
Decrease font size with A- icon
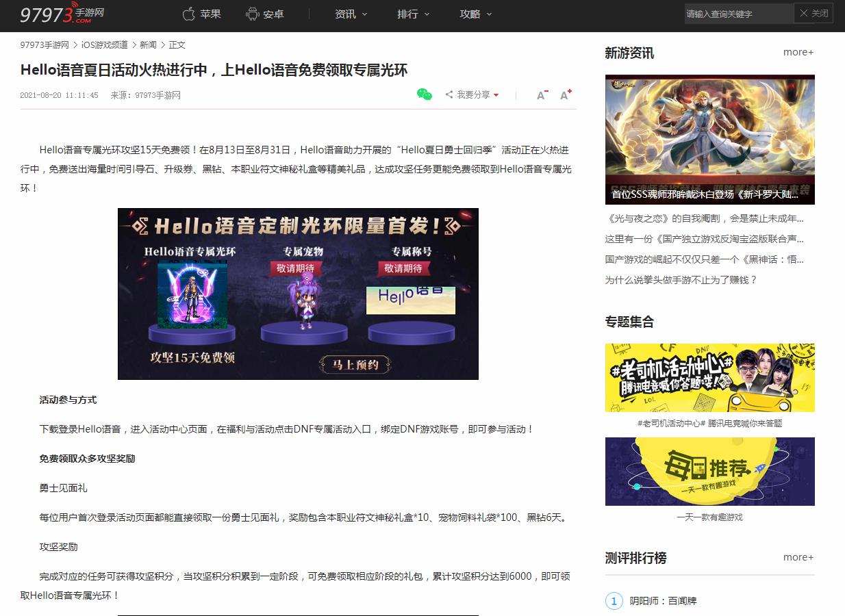tap(542, 95)
